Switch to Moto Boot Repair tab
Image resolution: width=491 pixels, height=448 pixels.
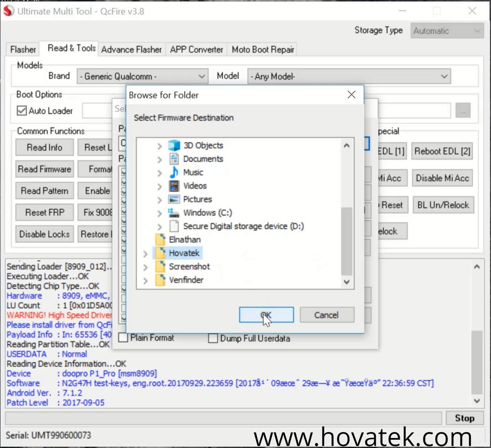pos(263,50)
